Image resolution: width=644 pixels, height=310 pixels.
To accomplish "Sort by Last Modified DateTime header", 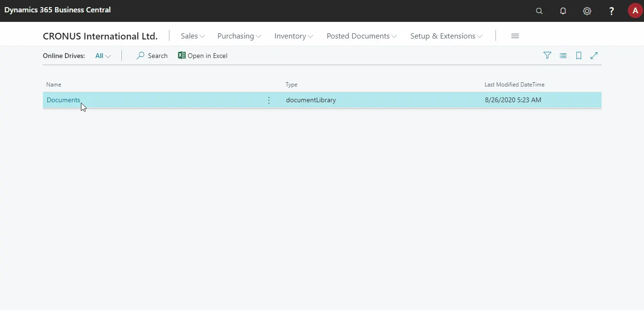I will point(515,85).
